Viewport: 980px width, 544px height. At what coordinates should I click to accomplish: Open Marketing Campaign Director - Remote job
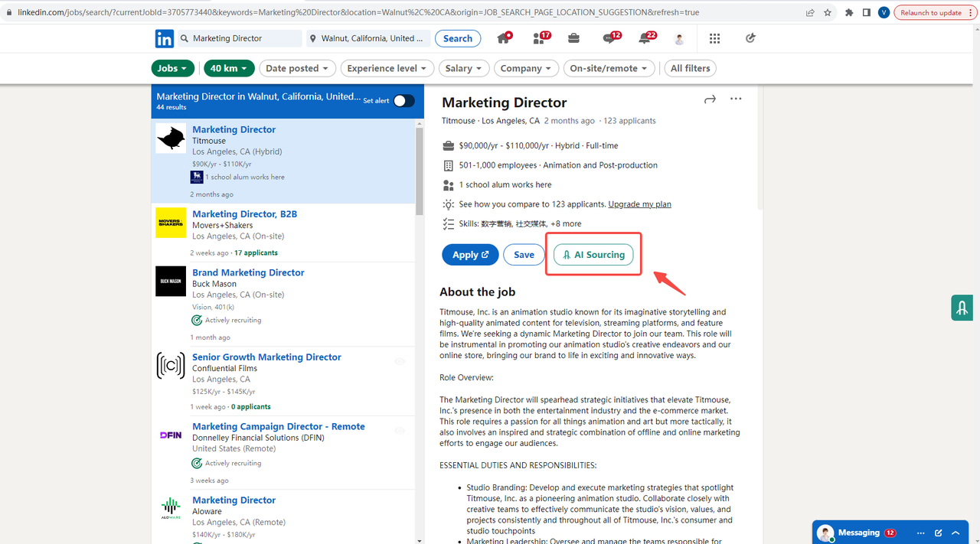(x=279, y=427)
